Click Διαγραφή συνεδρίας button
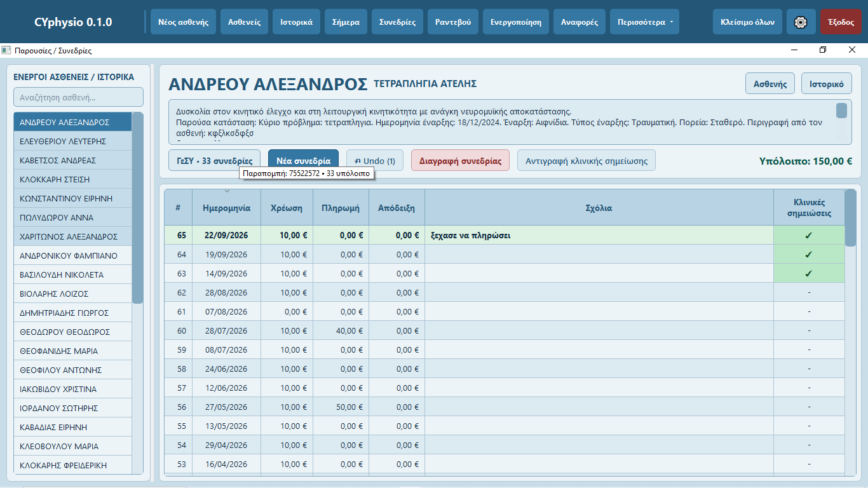868x488 pixels. [x=460, y=161]
